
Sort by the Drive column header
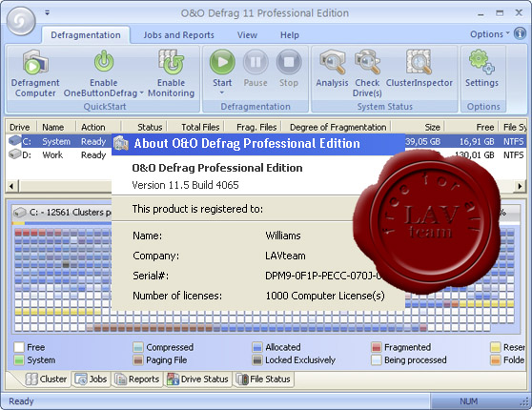[21, 127]
